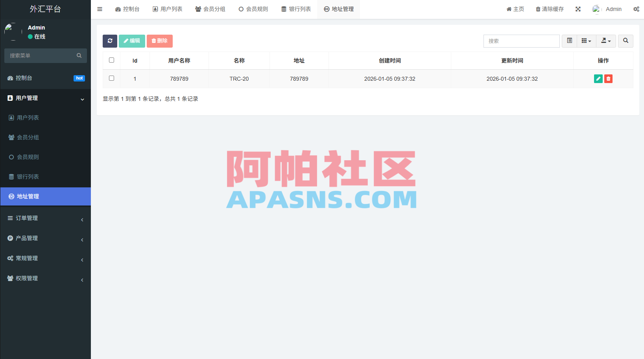
Task: Open the export dropdown in table toolbar
Action: [606, 41]
